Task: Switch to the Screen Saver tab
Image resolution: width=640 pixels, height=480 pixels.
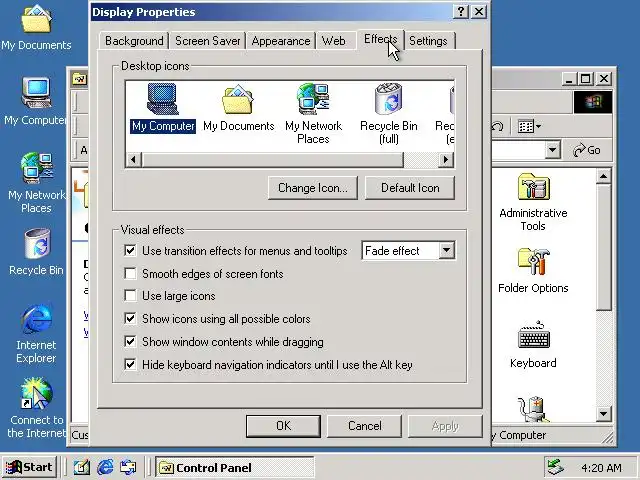Action: [207, 41]
